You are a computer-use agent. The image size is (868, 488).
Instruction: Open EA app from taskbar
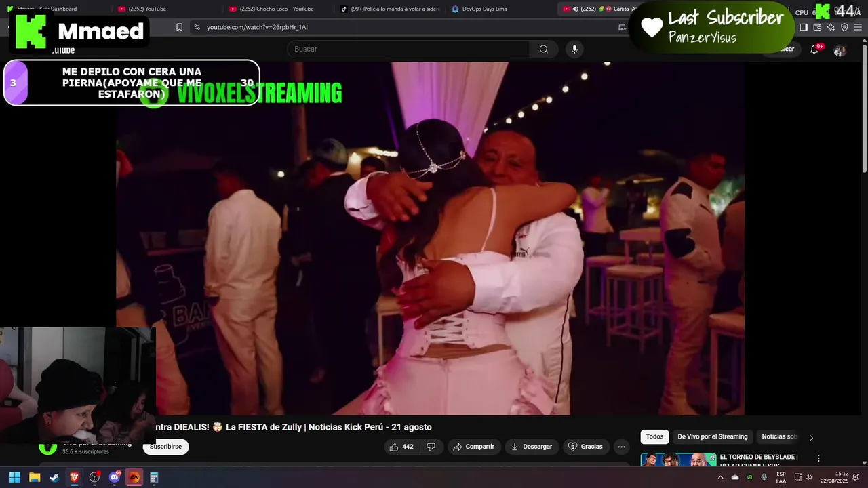134,477
